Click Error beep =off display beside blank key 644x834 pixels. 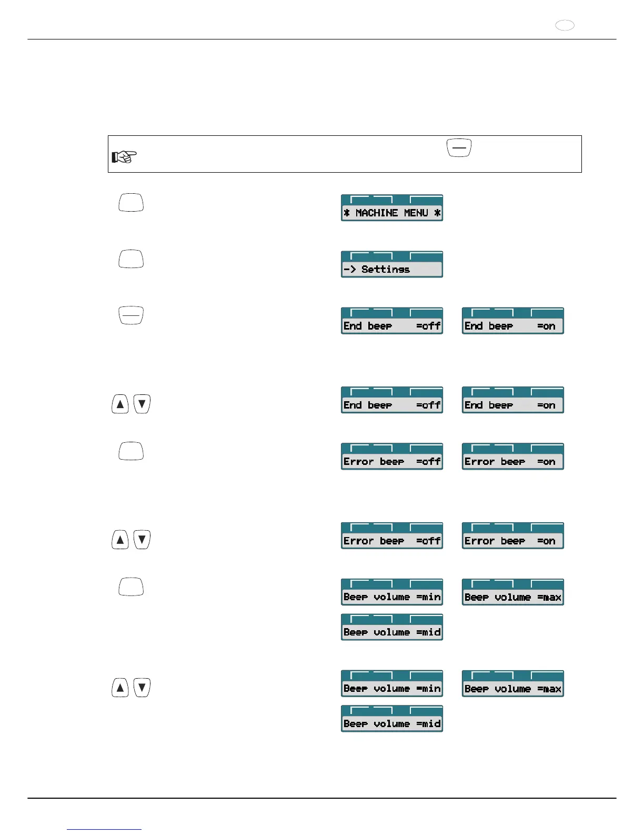coord(392,456)
